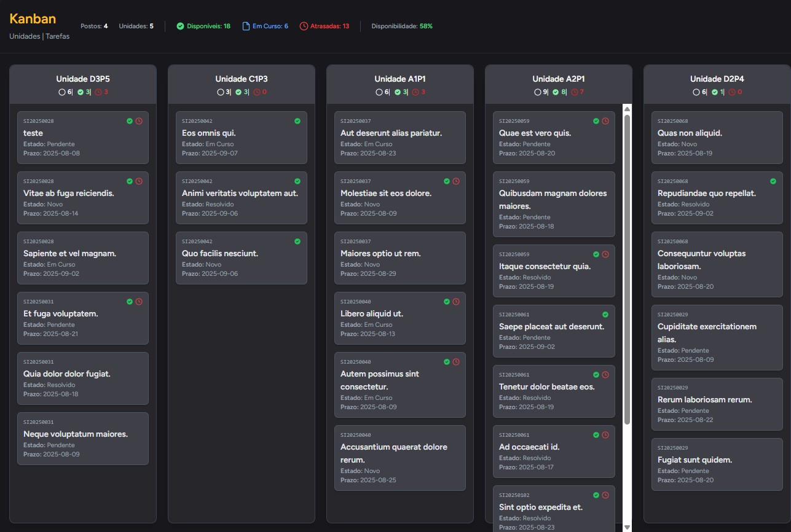Open the 'Unidades' link under Kanban

[x=24, y=36]
